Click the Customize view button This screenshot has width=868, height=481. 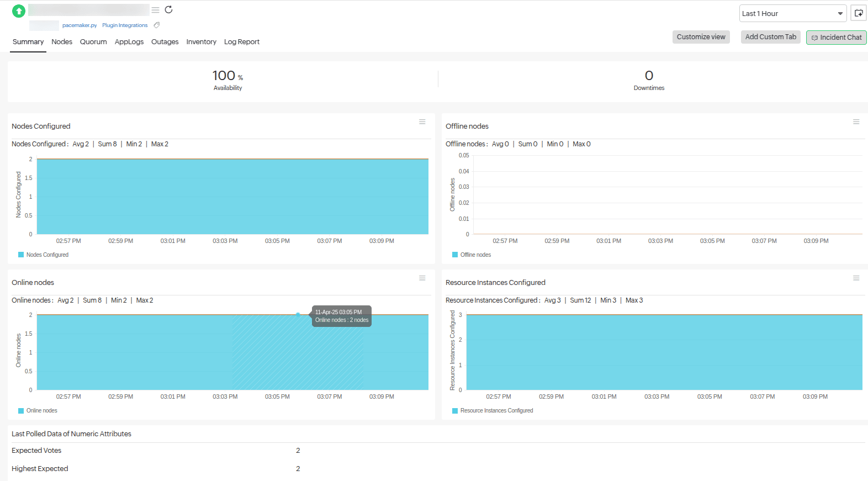[701, 37]
